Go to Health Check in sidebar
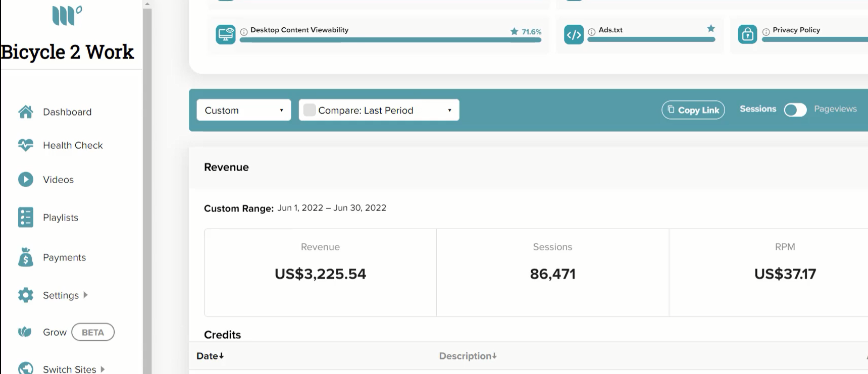 [73, 145]
